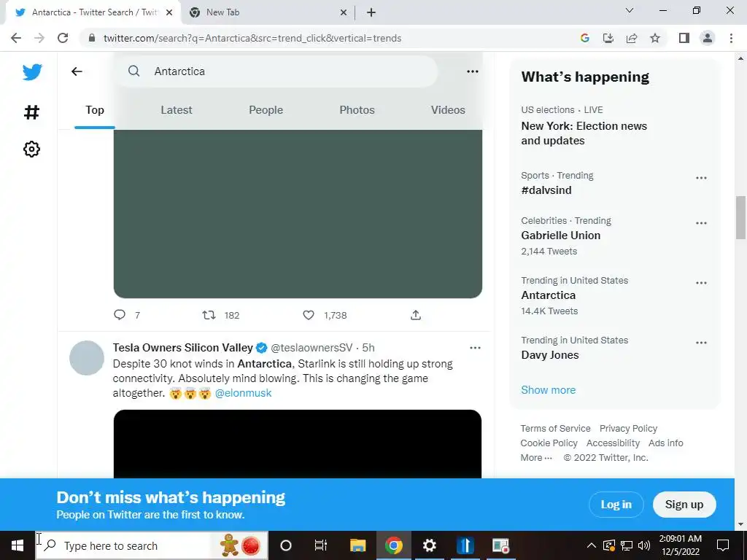Click the page vertical scrollbar thumb
The width and height of the screenshot is (747, 560).
740,217
